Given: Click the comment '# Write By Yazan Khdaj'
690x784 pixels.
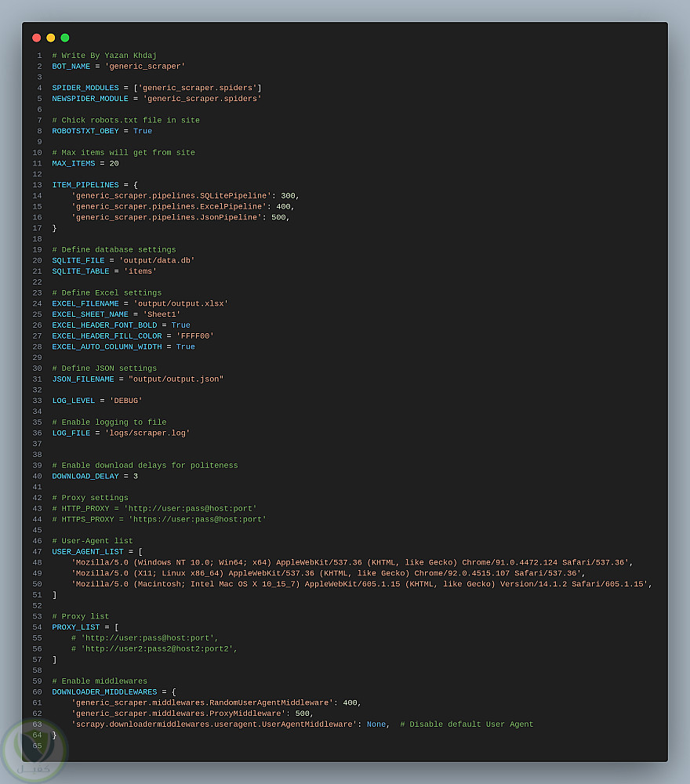Looking at the screenshot, I should (x=104, y=56).
